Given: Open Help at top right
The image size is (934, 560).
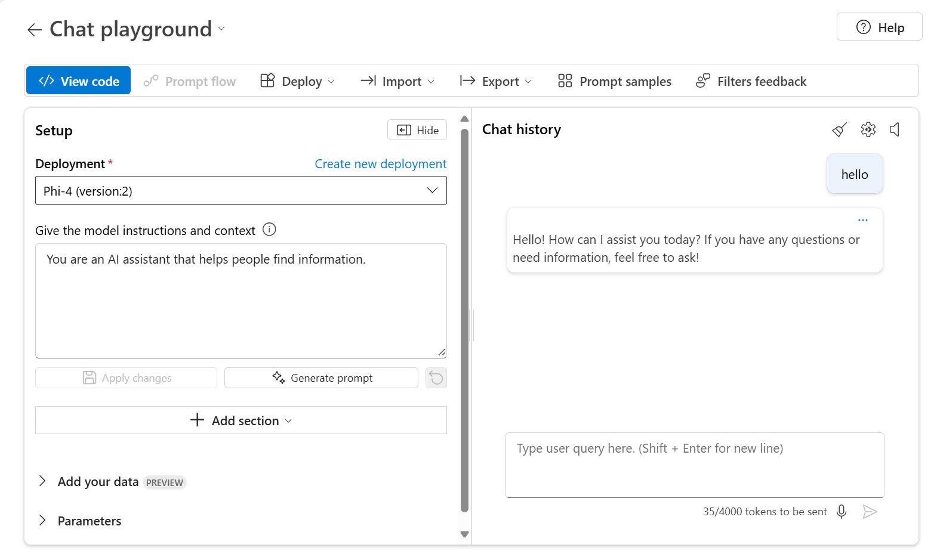Looking at the screenshot, I should tap(880, 27).
